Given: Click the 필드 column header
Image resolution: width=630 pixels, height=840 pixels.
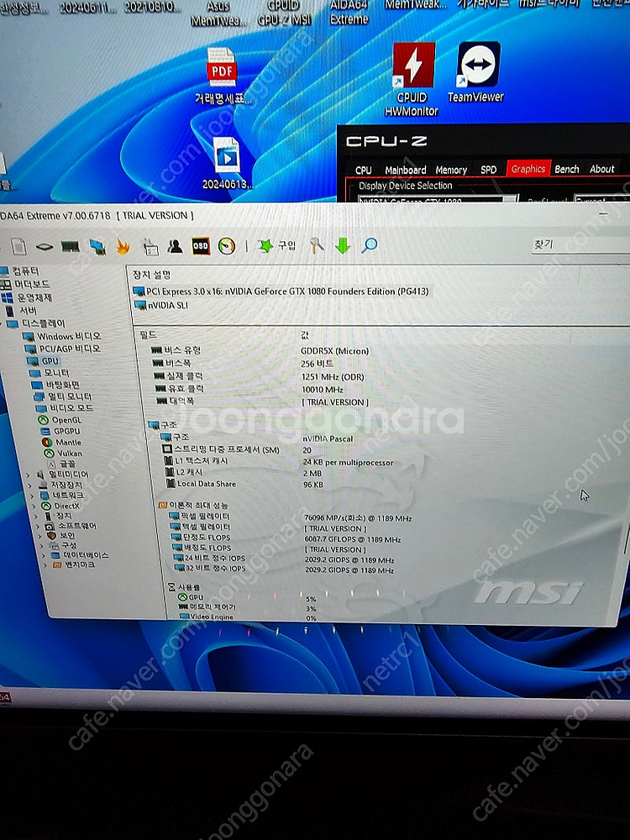Looking at the screenshot, I should coord(148,334).
